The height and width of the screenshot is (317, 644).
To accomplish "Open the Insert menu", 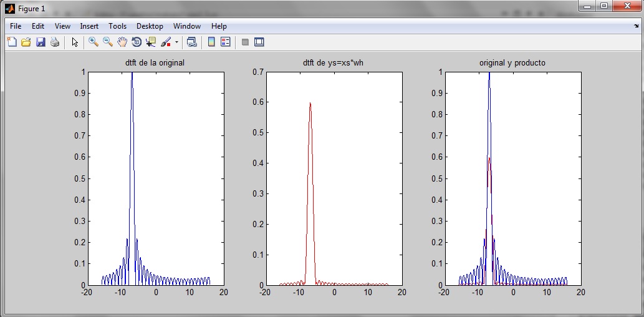I will coord(89,26).
